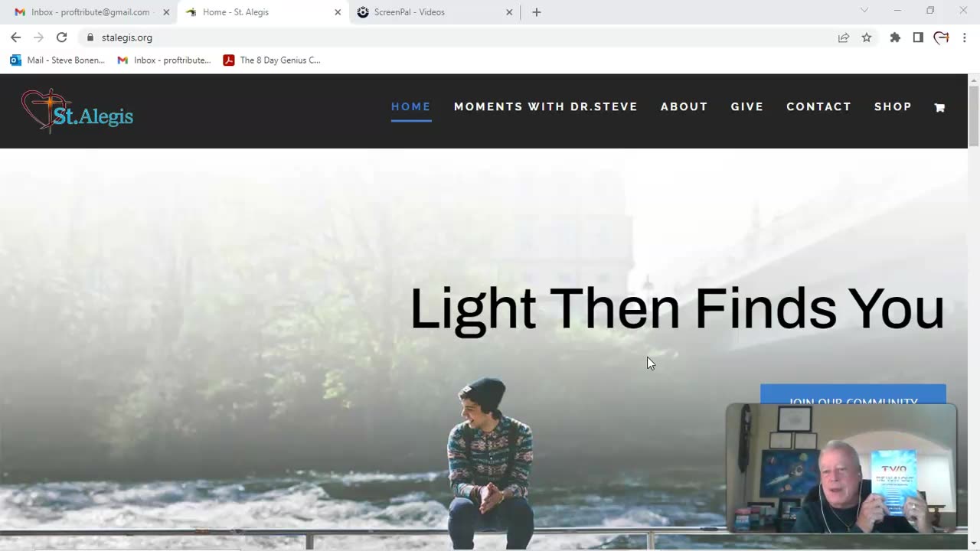Open the Contact page link
The image size is (980, 551).
tap(818, 106)
